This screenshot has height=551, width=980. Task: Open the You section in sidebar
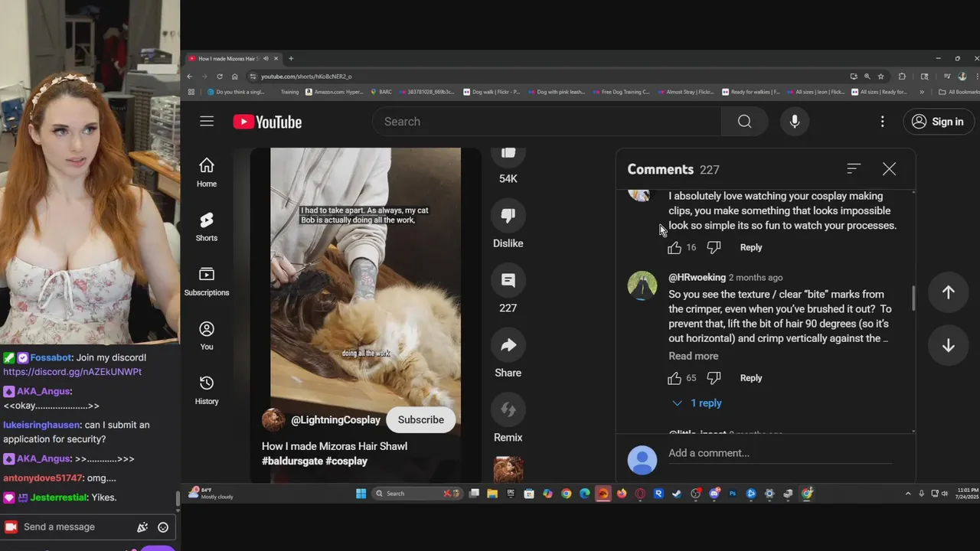click(x=207, y=335)
